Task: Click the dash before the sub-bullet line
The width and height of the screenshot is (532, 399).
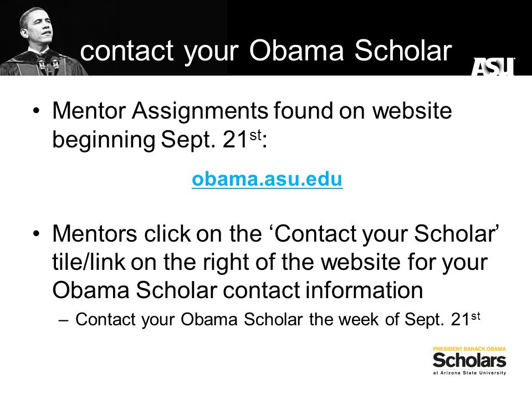Action: [63, 320]
